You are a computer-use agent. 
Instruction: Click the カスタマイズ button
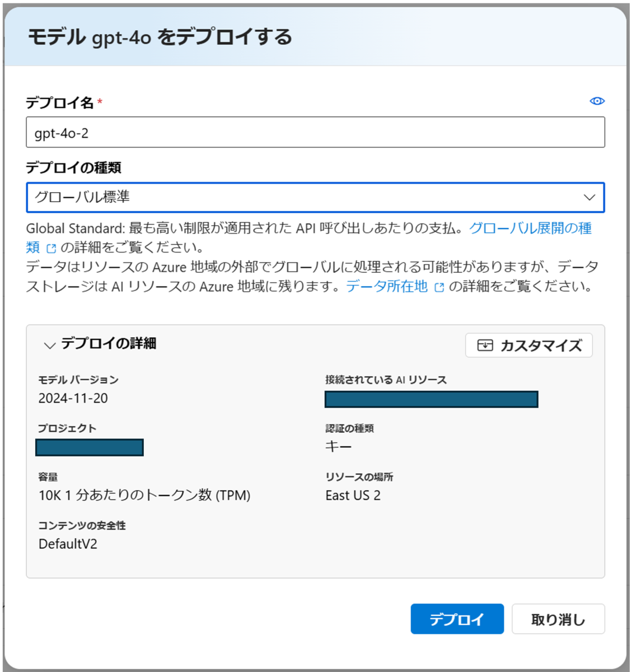[528, 345]
